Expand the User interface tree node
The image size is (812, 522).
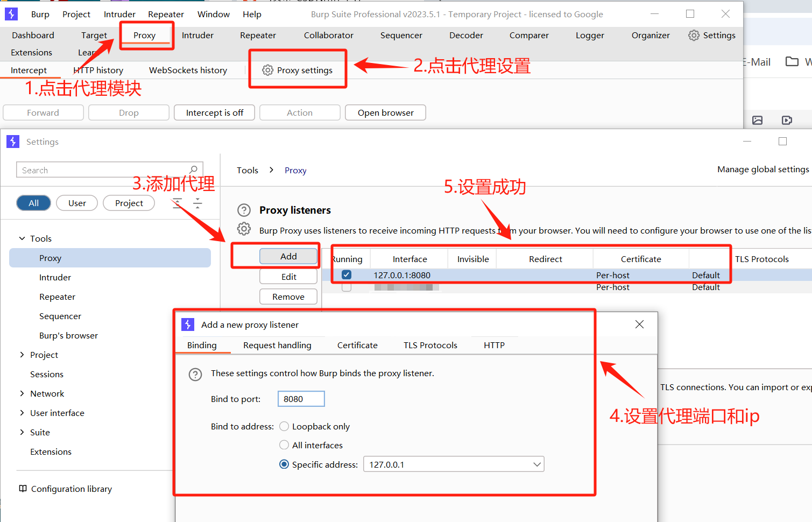pyautogui.click(x=22, y=413)
